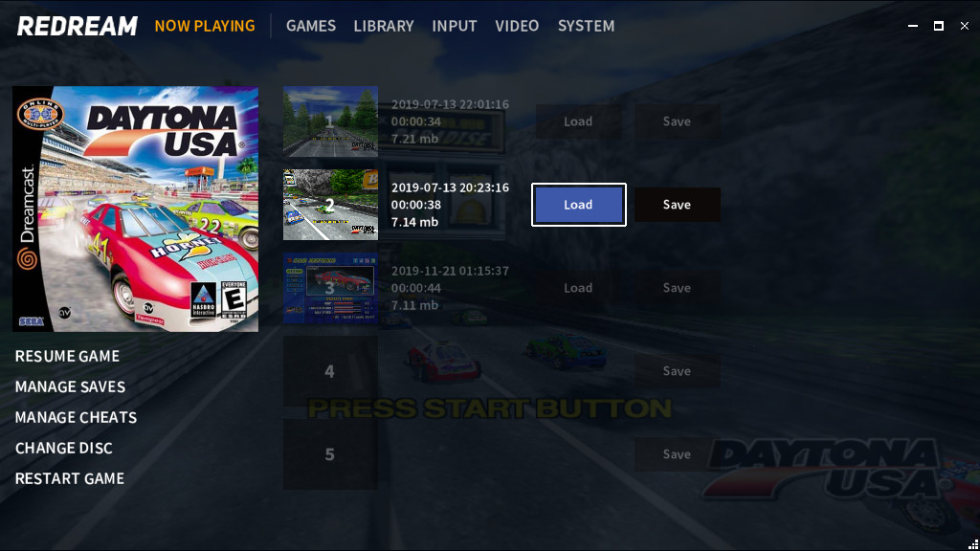The width and height of the screenshot is (980, 551).
Task: Click the Daytona USA cover art
Action: click(136, 209)
